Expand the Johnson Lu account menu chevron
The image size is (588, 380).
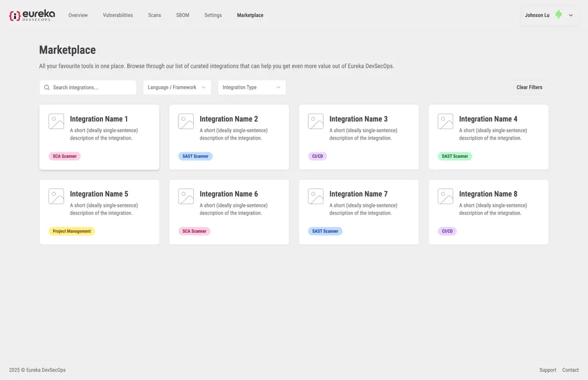[571, 15]
